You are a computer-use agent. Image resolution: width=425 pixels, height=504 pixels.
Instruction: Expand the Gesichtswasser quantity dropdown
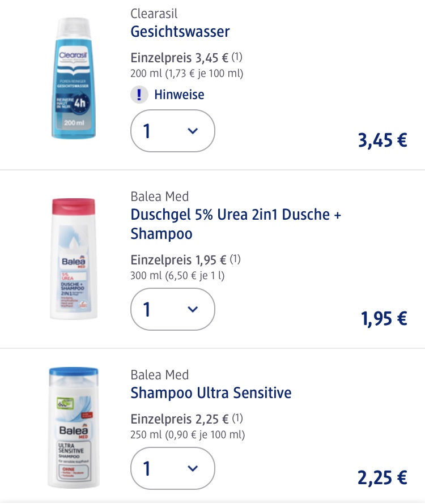click(173, 131)
